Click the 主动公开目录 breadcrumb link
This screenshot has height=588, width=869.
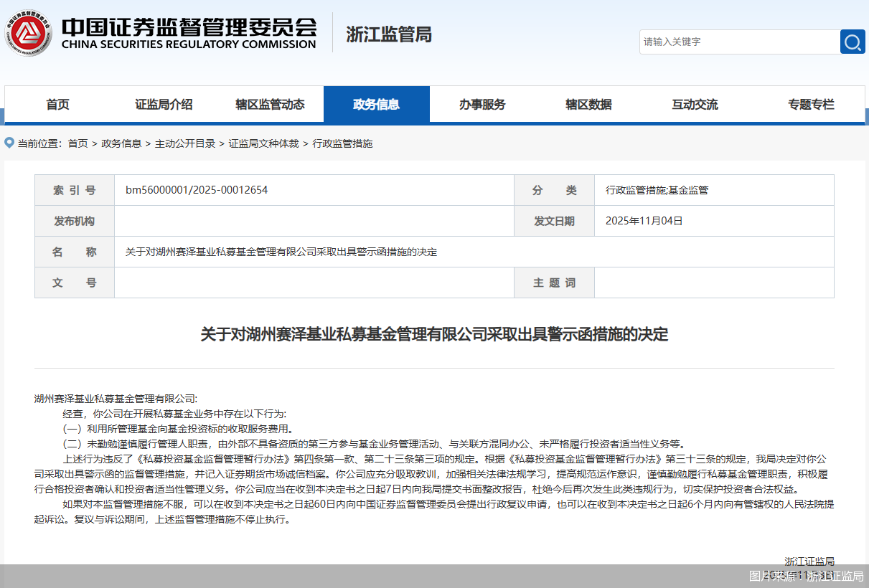pyautogui.click(x=186, y=143)
